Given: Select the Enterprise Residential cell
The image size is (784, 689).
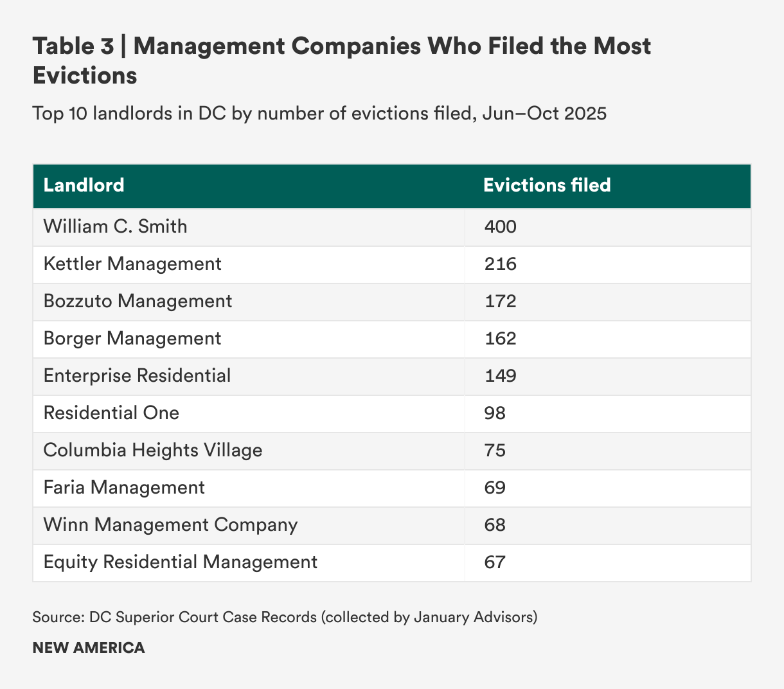Looking at the screenshot, I should (137, 376).
